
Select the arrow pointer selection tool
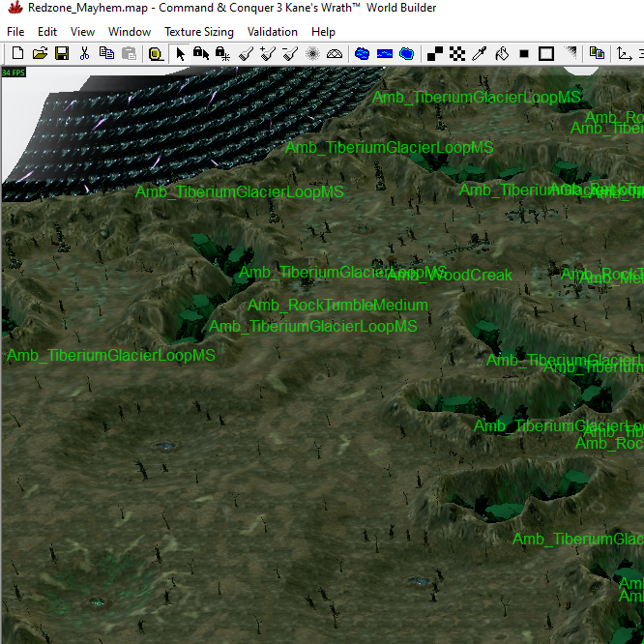coord(180,54)
